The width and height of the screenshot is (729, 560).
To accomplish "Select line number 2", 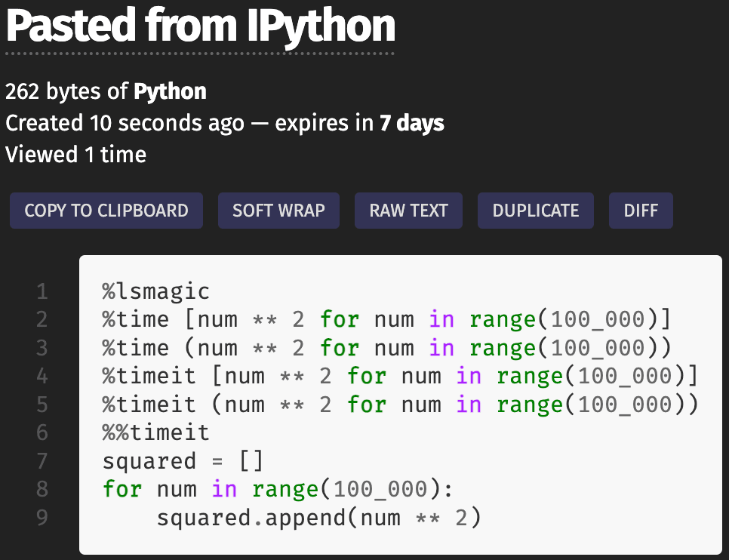I will point(42,320).
